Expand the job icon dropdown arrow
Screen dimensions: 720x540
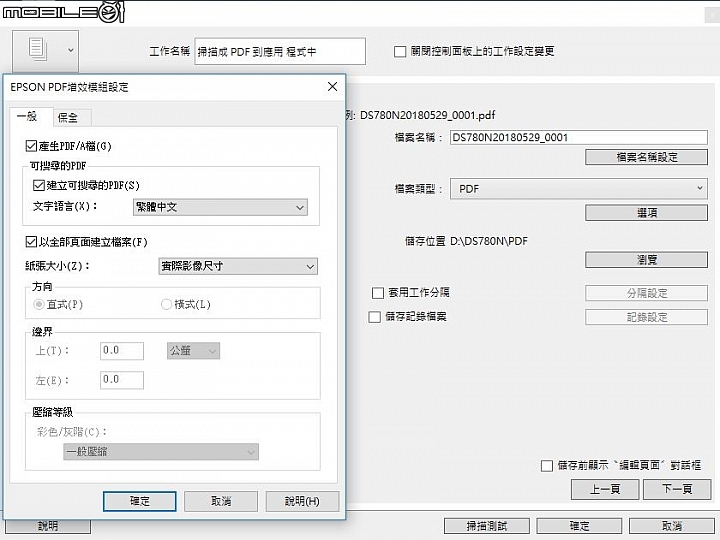(x=71, y=50)
